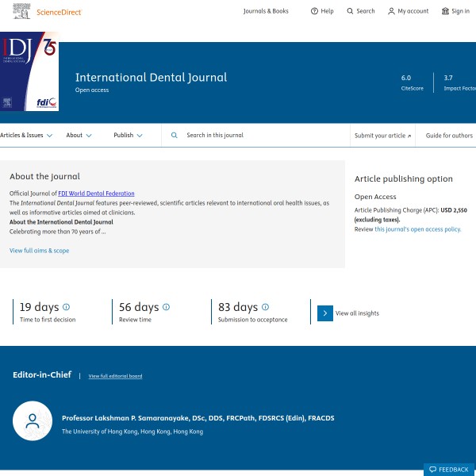Image resolution: width=476 pixels, height=476 pixels.
Task: Open Guide for authors
Action: coord(449,136)
